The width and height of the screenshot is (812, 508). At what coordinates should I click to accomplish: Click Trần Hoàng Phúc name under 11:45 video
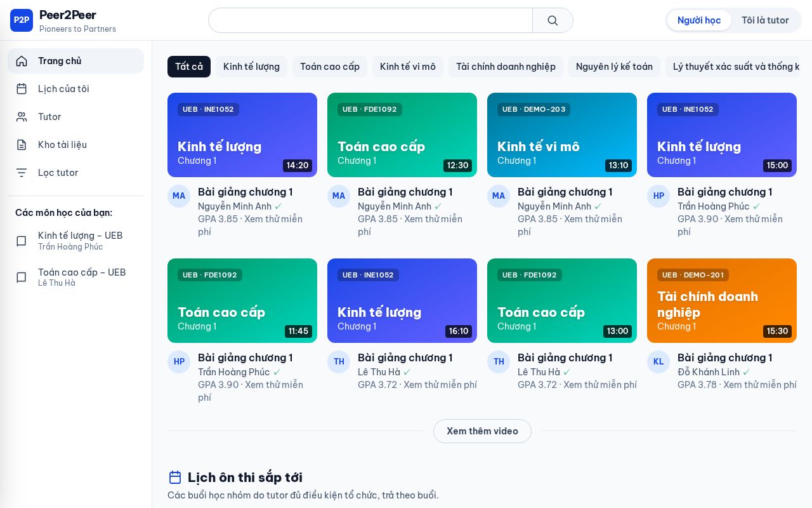[234, 372]
